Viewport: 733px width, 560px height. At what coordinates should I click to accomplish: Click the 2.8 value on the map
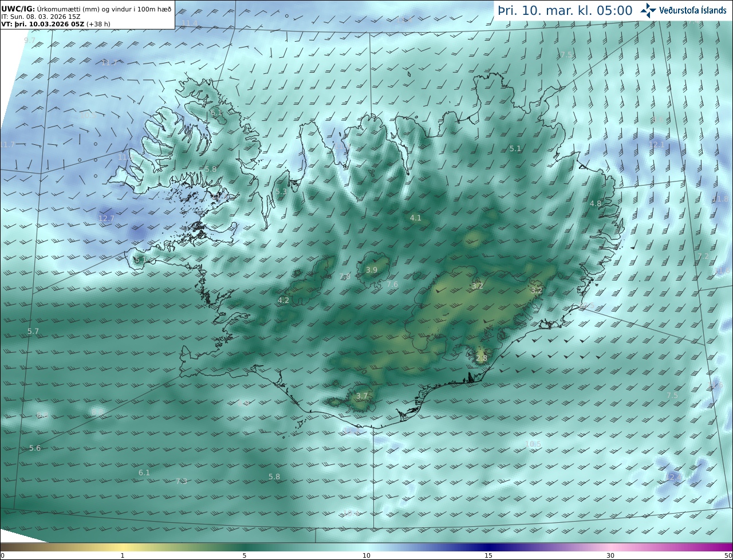(x=481, y=358)
